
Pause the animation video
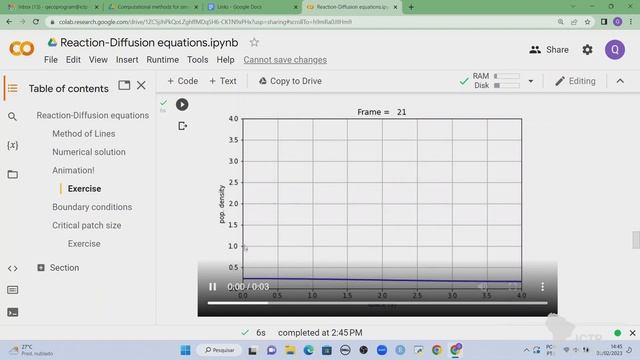[x=213, y=287]
